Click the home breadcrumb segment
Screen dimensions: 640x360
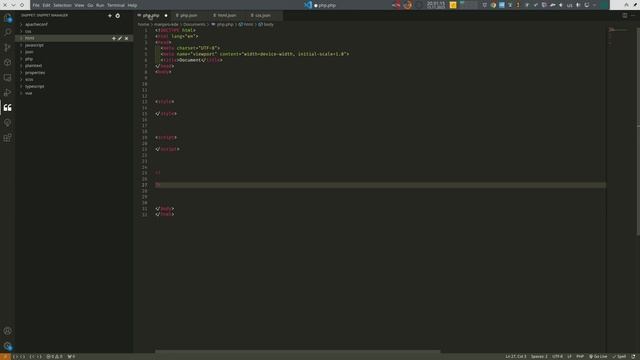tap(143, 24)
